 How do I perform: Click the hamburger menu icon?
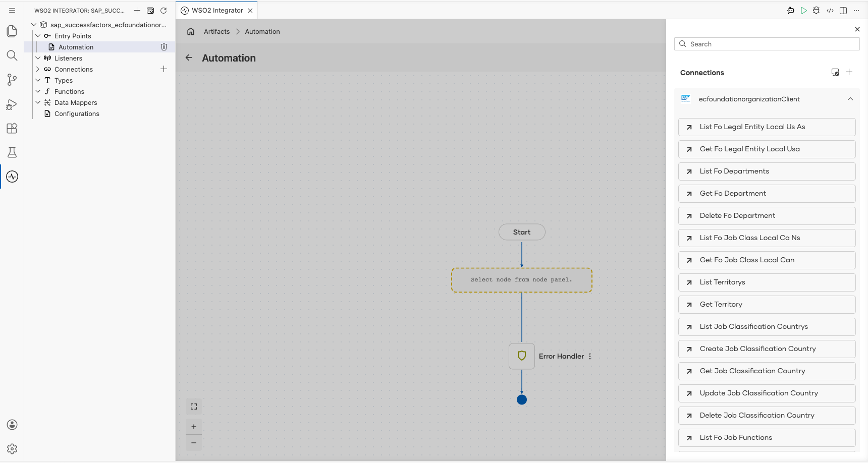[x=12, y=10]
